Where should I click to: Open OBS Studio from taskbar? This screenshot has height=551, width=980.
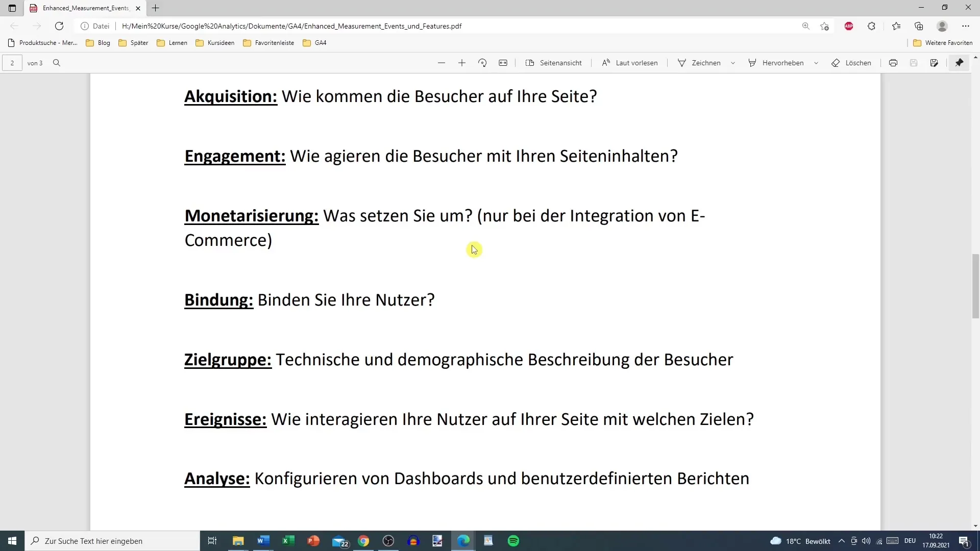pyautogui.click(x=388, y=541)
